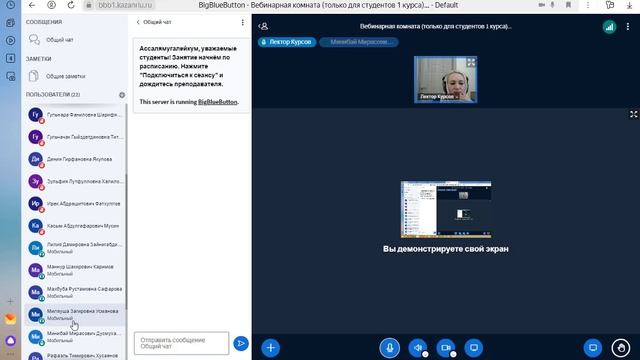
Task: Select user Гульнара in the user list
Action: (x=75, y=115)
